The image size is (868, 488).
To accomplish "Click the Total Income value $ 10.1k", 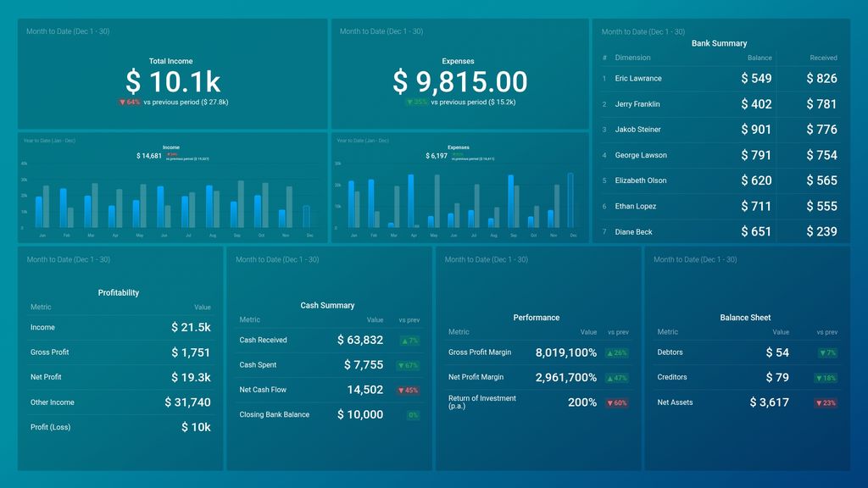I will [x=172, y=81].
